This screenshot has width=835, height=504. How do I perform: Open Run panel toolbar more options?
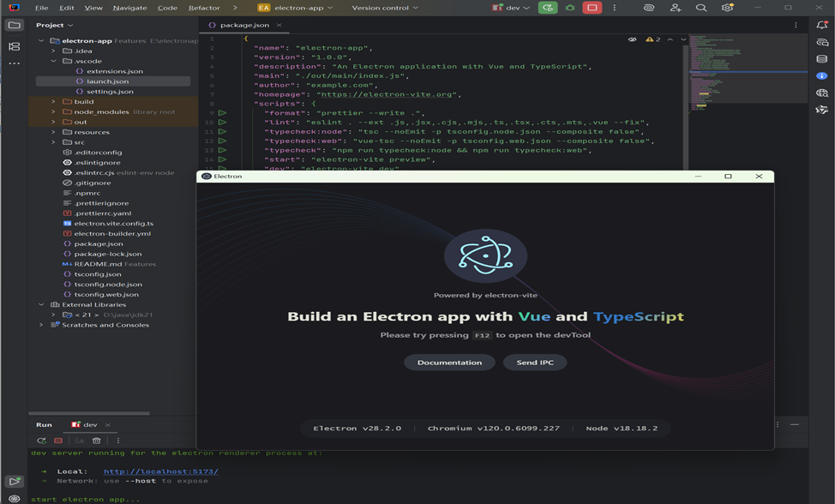(x=118, y=441)
